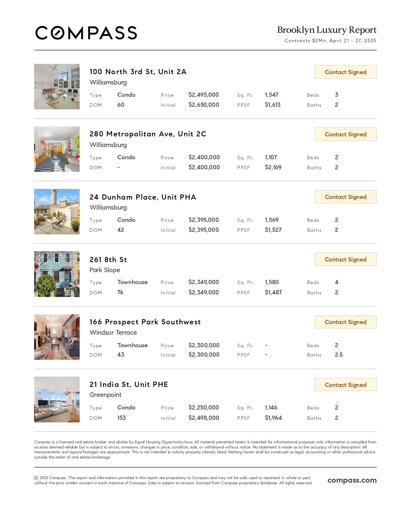The height and width of the screenshot is (532, 411).
Task: Click the 100 North 3rd St, Unit 2A heading
Action: tap(138, 72)
